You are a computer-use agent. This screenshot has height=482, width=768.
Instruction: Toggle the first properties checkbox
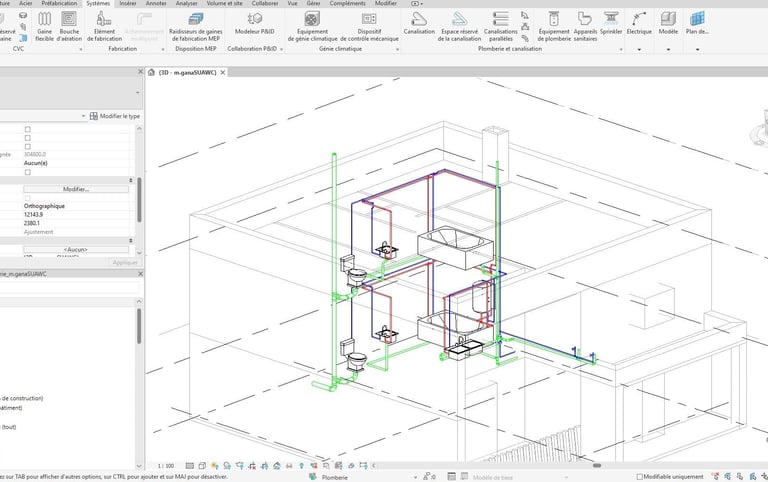[x=27, y=129]
